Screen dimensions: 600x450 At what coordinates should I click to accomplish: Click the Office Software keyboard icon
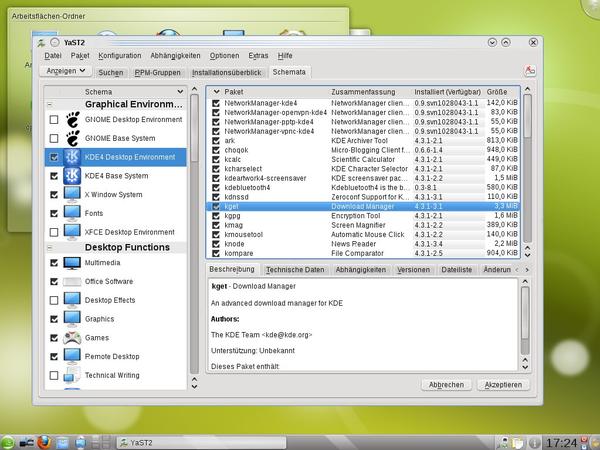pos(72,282)
